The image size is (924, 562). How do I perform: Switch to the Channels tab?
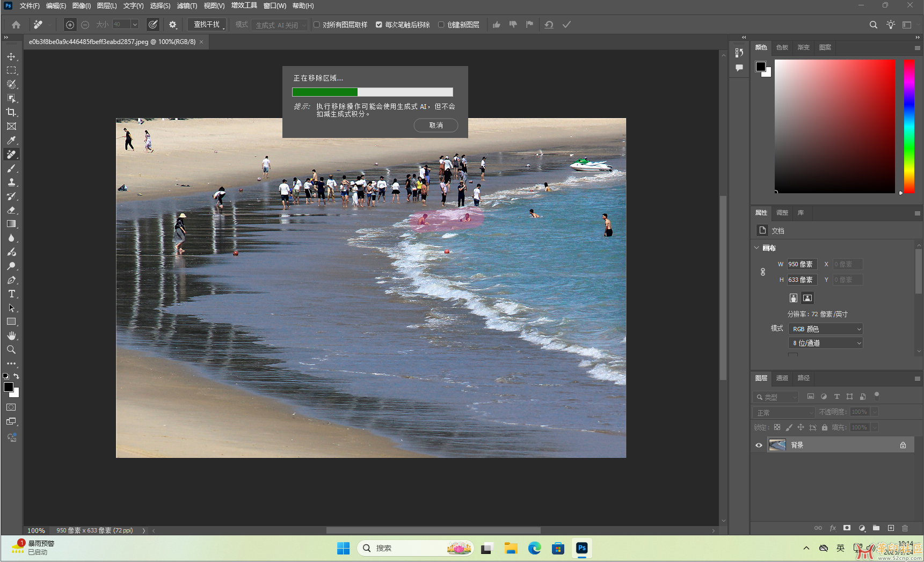782,378
